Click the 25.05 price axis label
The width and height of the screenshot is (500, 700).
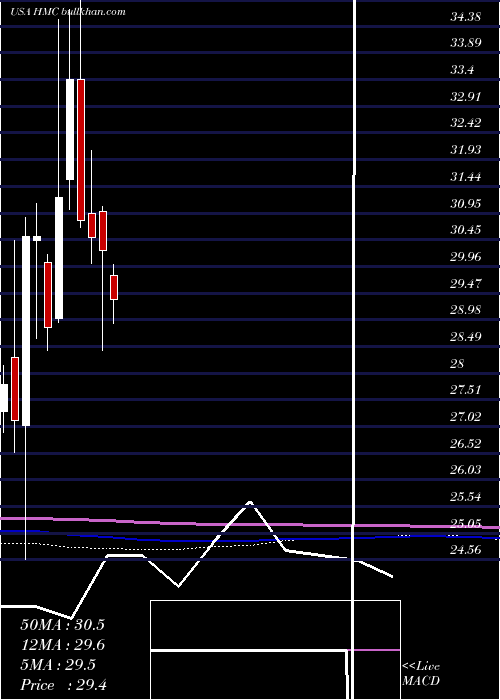click(466, 524)
